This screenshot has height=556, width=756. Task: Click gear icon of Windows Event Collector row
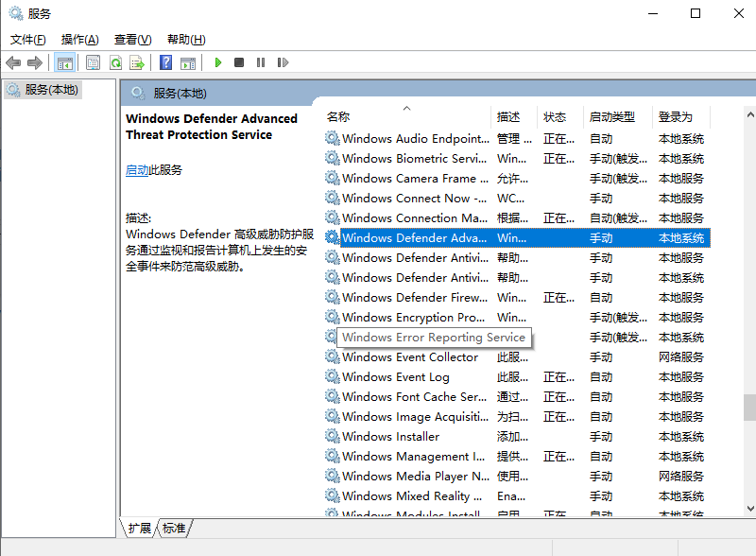coord(333,356)
